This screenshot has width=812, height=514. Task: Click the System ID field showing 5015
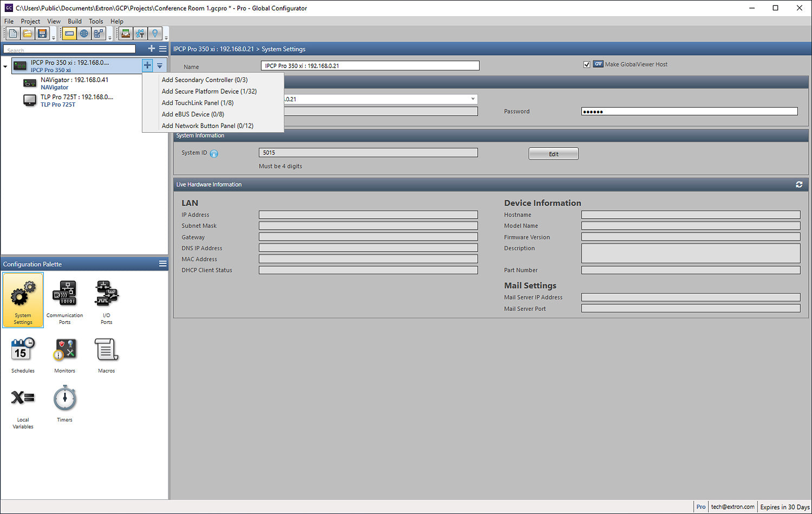[x=368, y=153]
